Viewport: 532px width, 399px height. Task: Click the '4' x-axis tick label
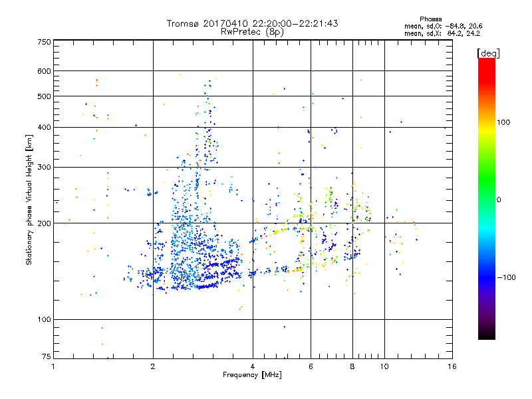click(253, 366)
